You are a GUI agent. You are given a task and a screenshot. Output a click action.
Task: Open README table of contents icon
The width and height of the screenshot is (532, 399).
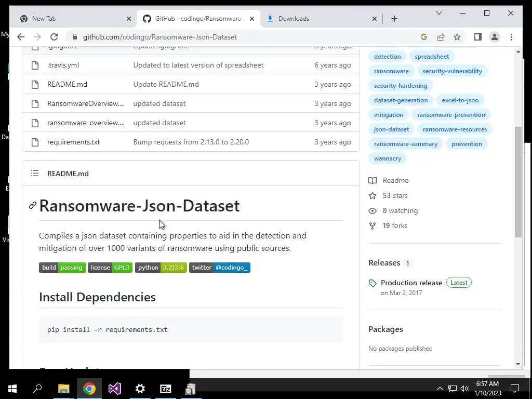coord(35,174)
